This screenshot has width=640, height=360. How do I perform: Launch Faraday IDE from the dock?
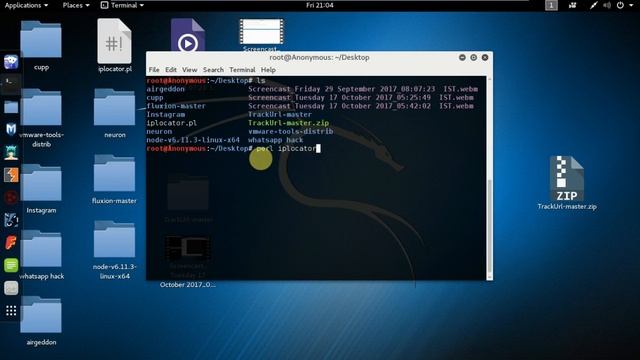tap(11, 243)
